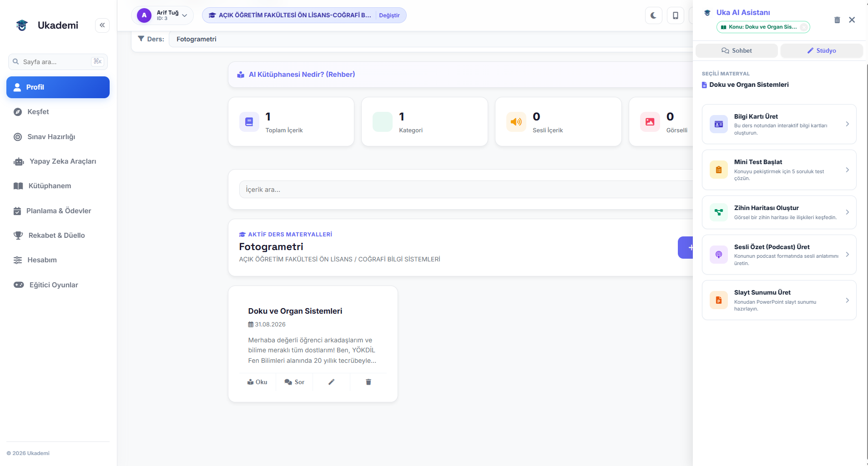Click the Kategori stat card
The width and height of the screenshot is (868, 466).
click(424, 122)
